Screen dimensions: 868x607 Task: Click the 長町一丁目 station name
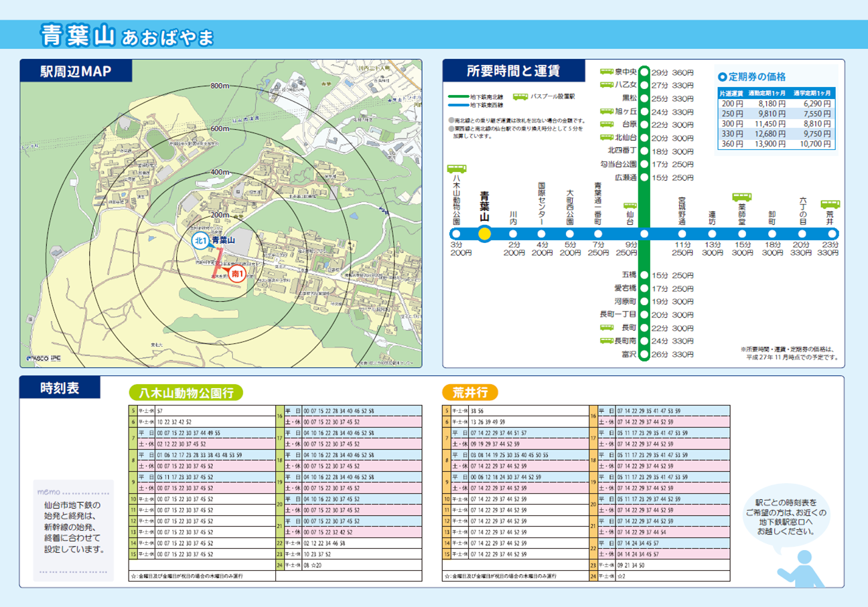(617, 315)
